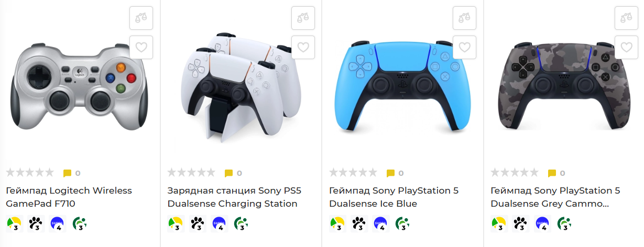This screenshot has width=644, height=247.
Task: Open Dualsense Ice Blue product title
Action: coord(394,197)
